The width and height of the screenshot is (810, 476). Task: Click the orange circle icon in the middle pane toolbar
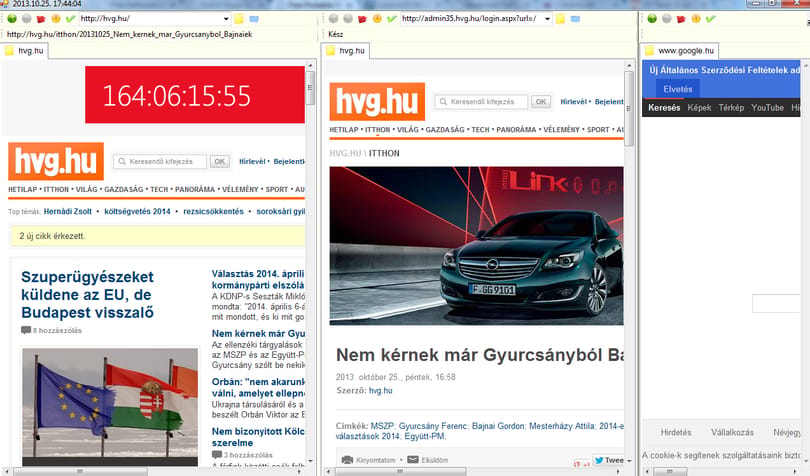click(377, 19)
